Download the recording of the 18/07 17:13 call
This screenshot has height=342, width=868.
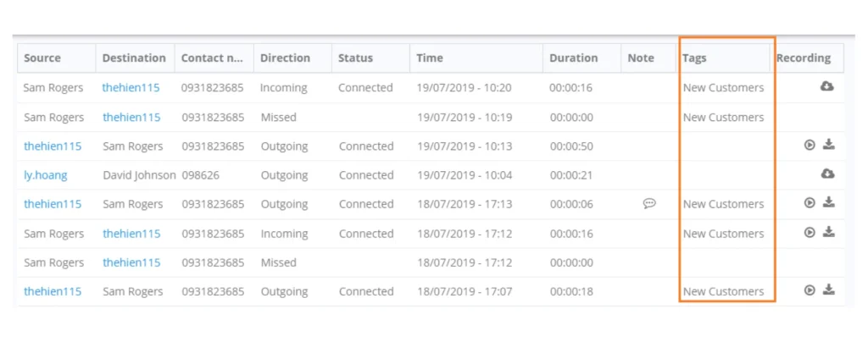(x=828, y=202)
